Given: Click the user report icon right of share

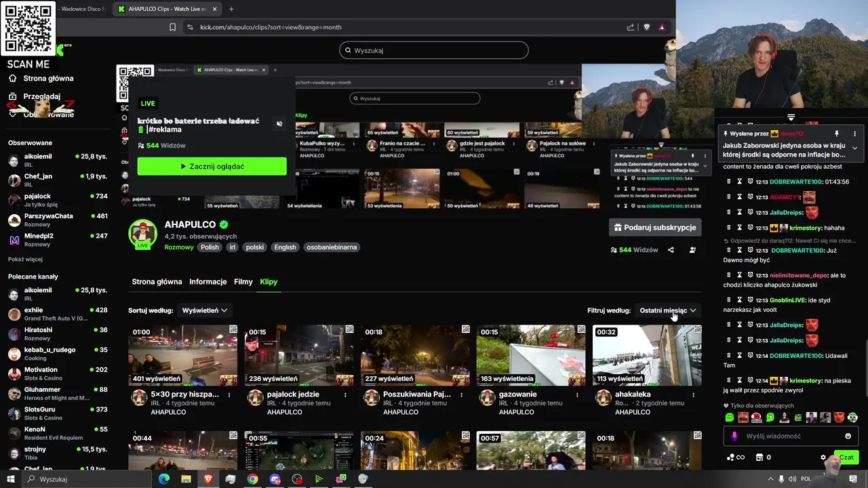Looking at the screenshot, I should coord(692,250).
